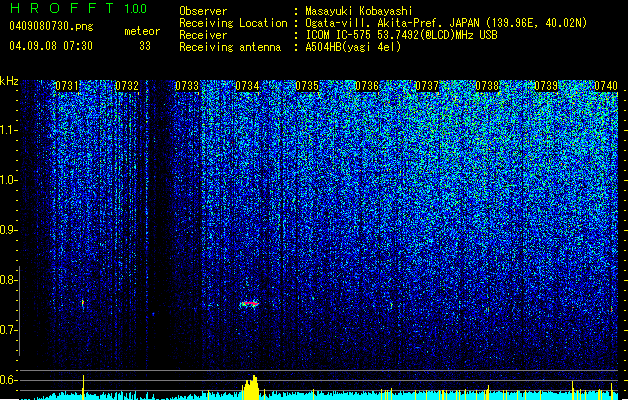Click the red meteor echo near 0734
629x400 pixels.
(x=249, y=304)
